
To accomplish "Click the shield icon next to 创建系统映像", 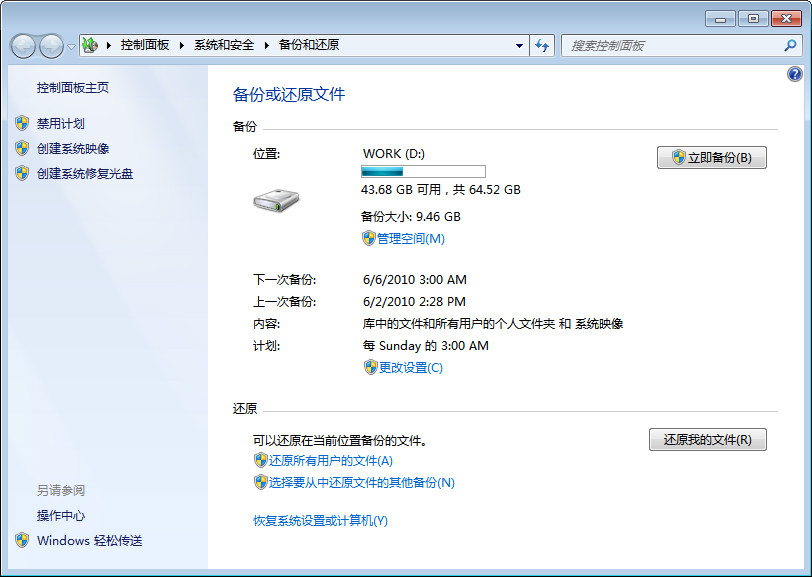I will 22,148.
